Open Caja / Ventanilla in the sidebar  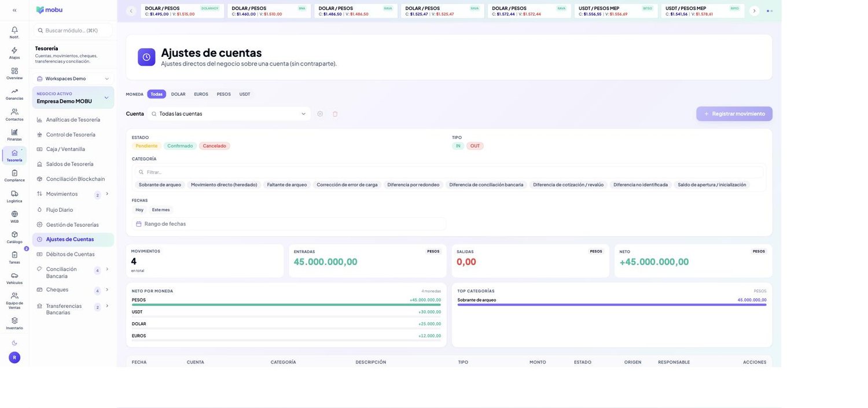73,149
